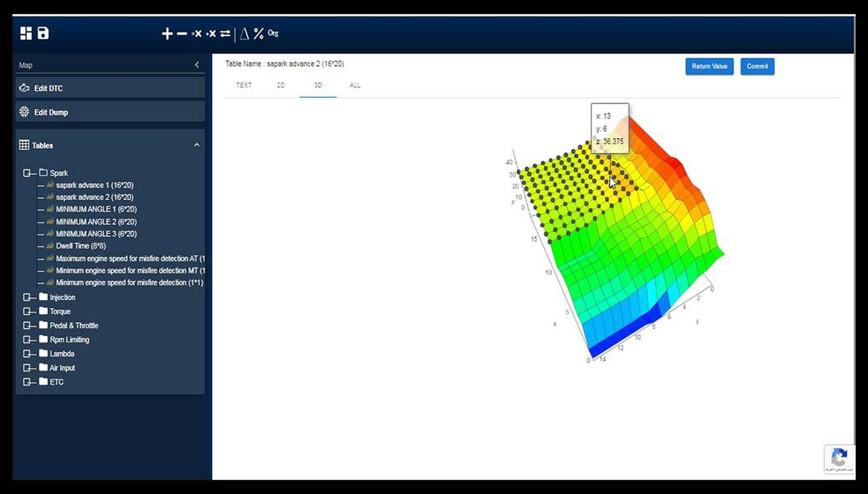This screenshot has height=494, width=868.
Task: Click the Injection folder icon
Action: 43,297
